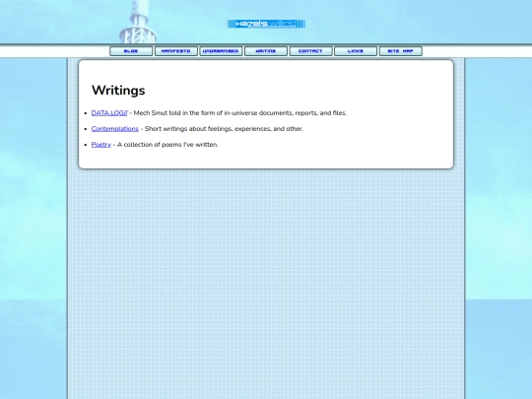Open the Site Map button
This screenshot has width=532, height=399.
click(400, 51)
